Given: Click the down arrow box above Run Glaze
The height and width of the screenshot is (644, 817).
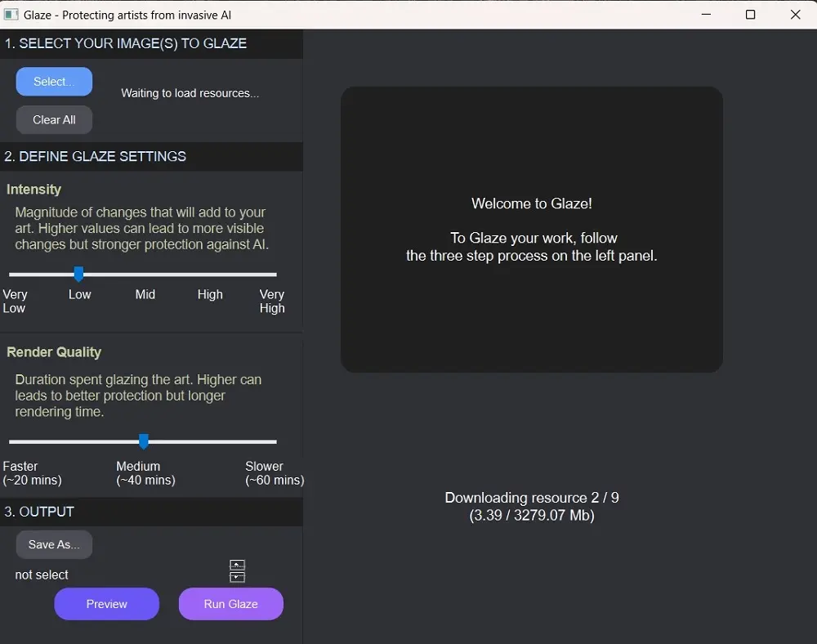Looking at the screenshot, I should point(237,577).
